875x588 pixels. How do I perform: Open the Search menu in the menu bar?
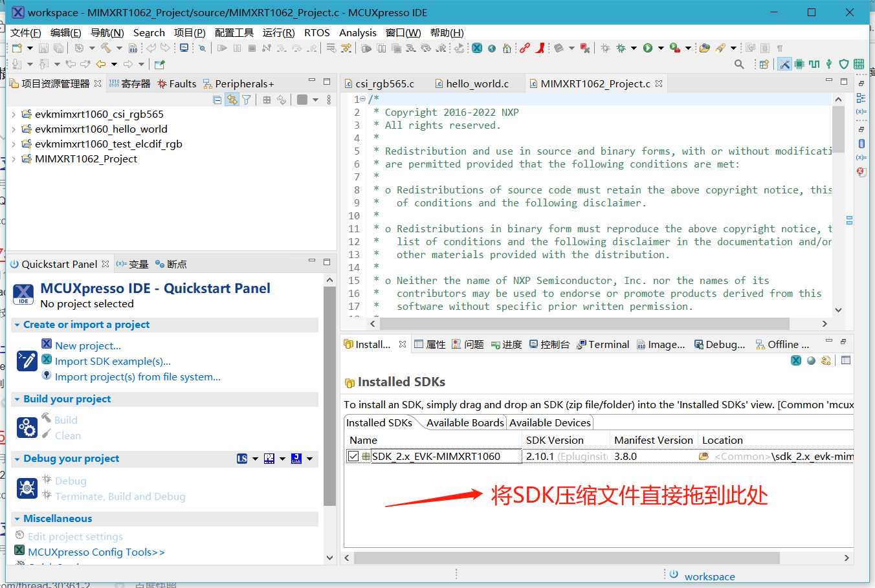pos(148,32)
